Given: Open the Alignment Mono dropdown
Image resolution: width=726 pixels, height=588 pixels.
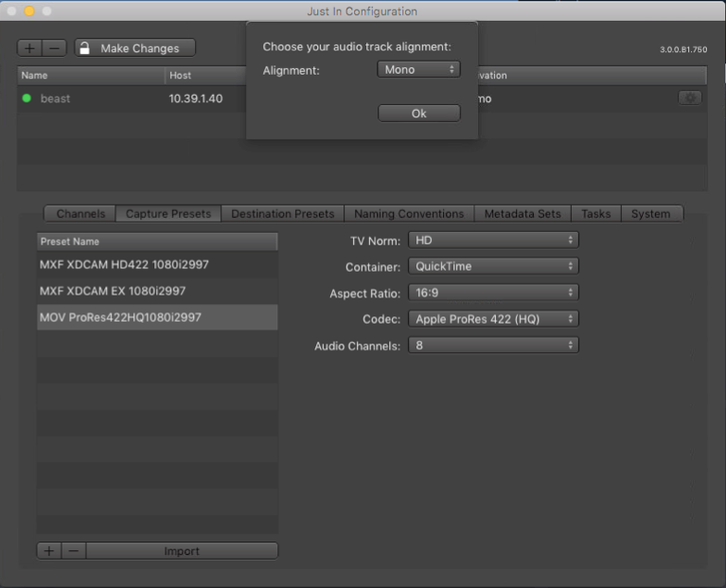Looking at the screenshot, I should 418,69.
